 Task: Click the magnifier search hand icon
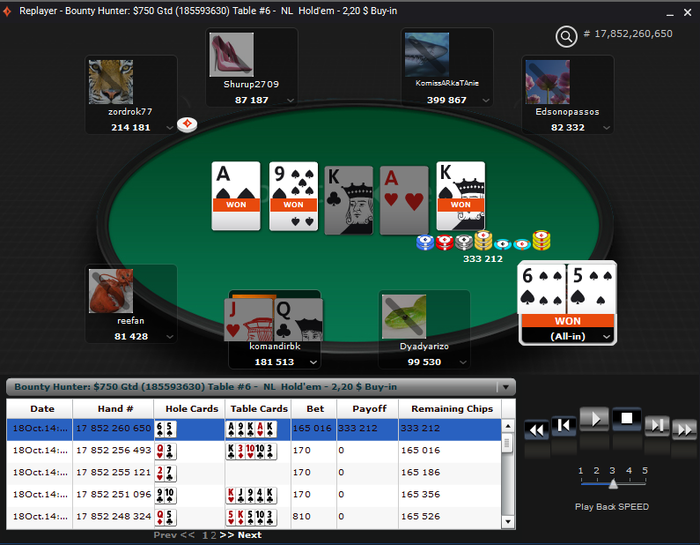click(566, 36)
